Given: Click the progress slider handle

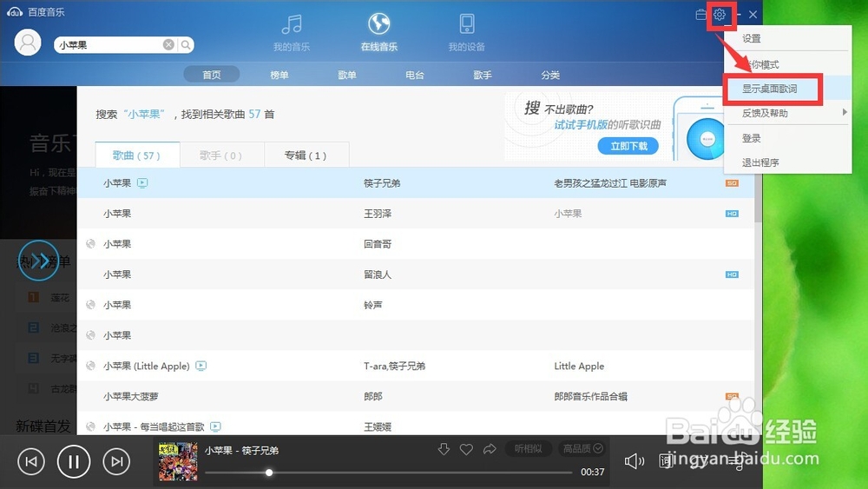Looking at the screenshot, I should tap(269, 472).
